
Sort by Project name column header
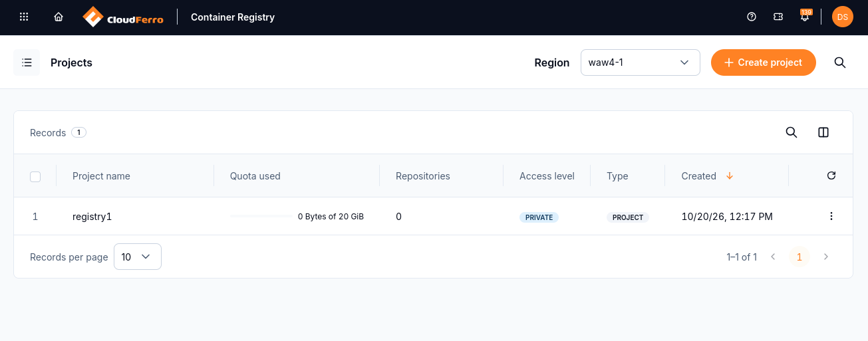click(101, 176)
